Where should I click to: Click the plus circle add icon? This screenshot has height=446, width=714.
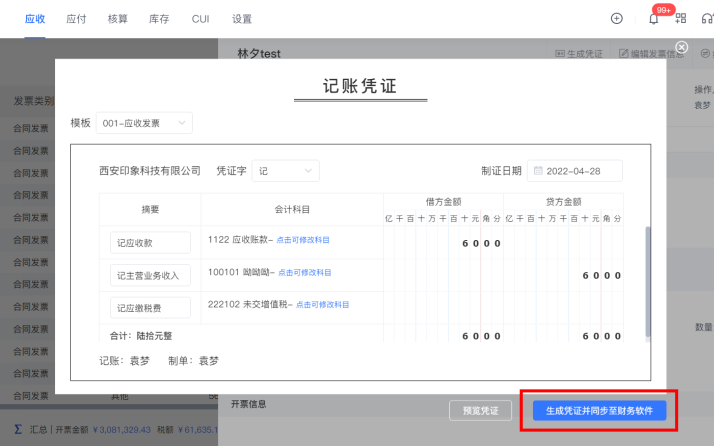[x=616, y=19]
